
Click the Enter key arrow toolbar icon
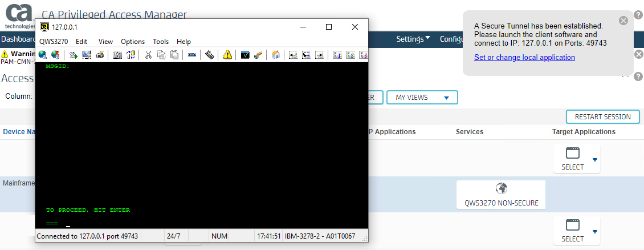pos(294,55)
